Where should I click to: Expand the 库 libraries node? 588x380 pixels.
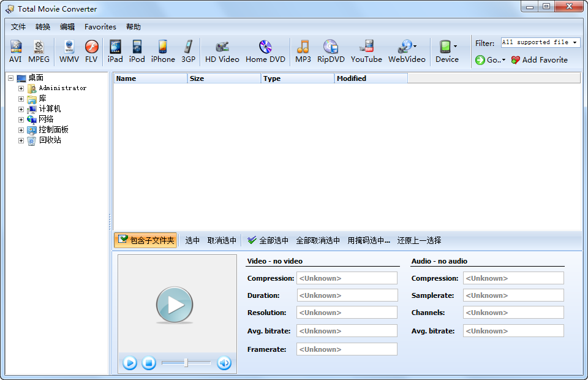(21, 99)
